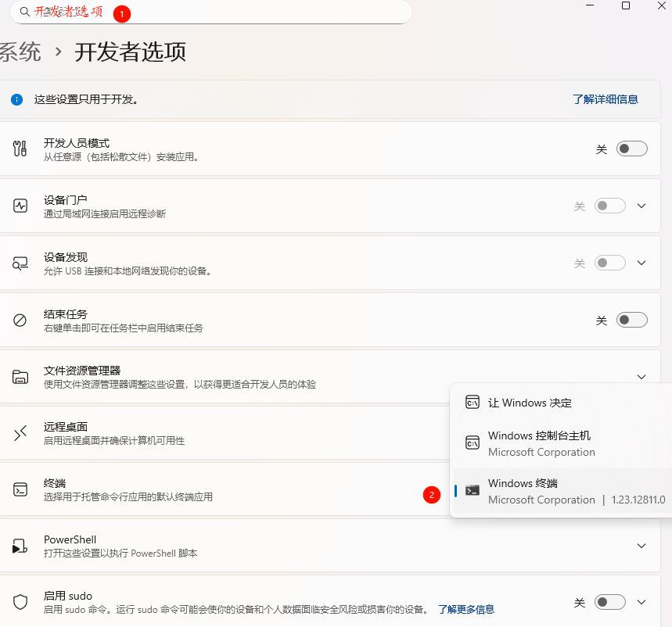Open the 了解详细信息 link
The height and width of the screenshot is (627, 672).
click(605, 99)
